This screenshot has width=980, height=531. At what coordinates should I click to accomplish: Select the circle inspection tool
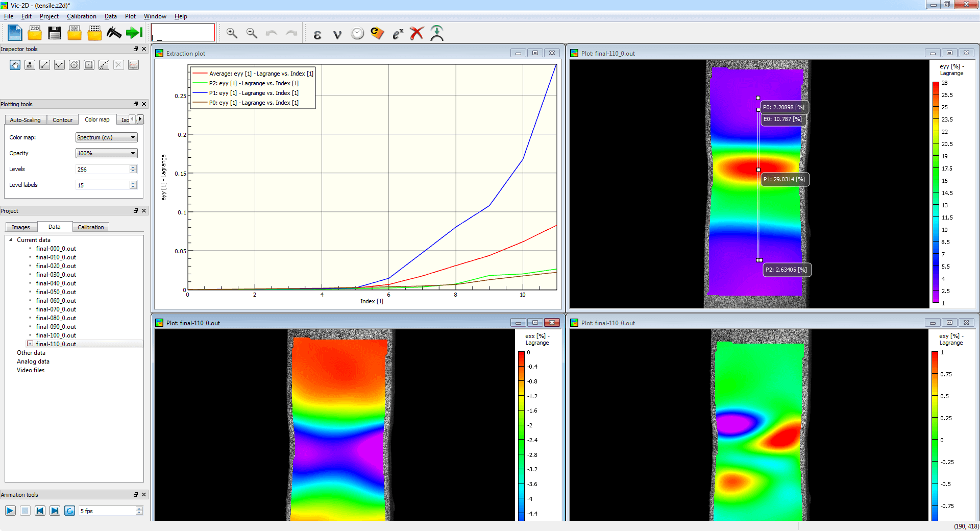(75, 65)
